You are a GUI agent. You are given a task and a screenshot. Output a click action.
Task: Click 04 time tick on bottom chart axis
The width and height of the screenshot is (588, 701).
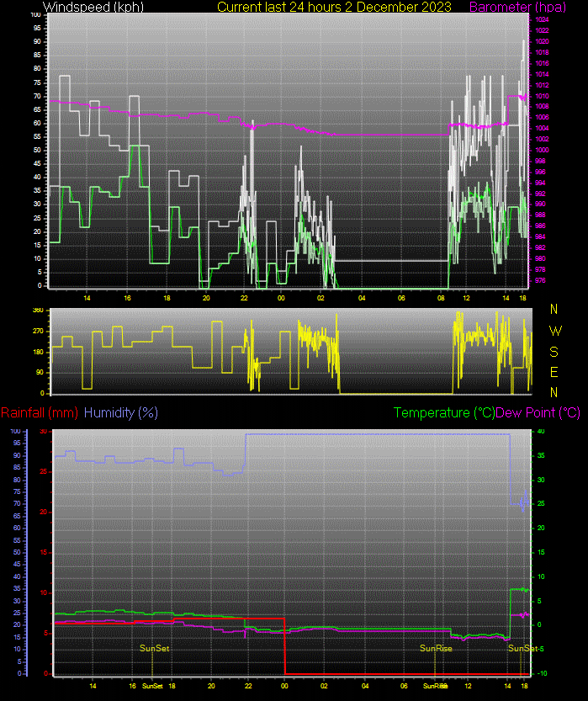tap(365, 686)
